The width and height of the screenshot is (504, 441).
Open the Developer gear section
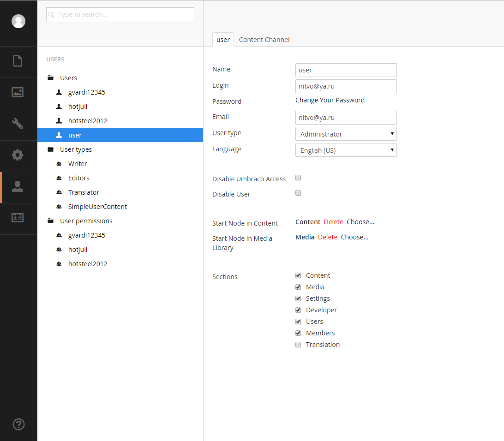pos(18,155)
